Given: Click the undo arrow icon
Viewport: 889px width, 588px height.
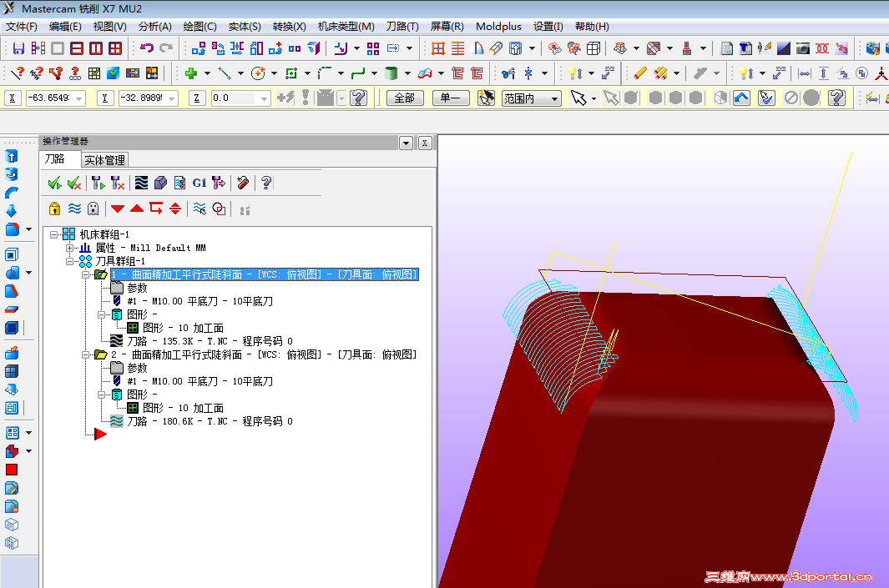Looking at the screenshot, I should pyautogui.click(x=147, y=48).
